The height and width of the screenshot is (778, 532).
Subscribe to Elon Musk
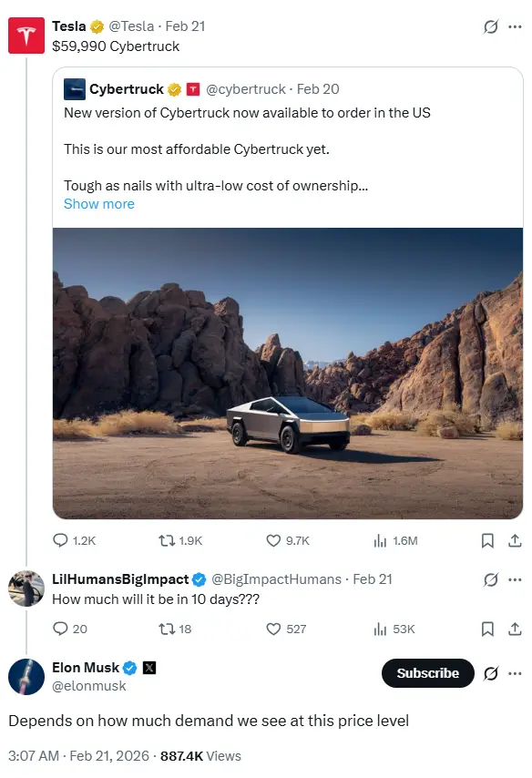coord(427,673)
